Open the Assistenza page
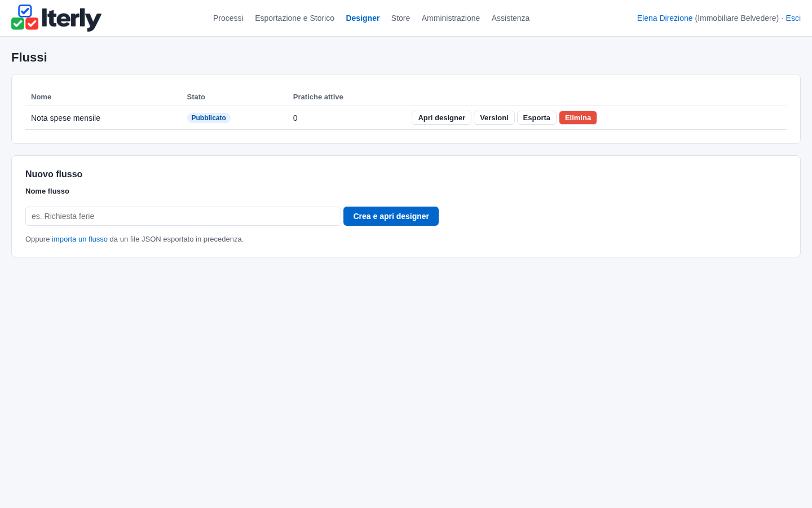812x508 pixels. click(x=510, y=18)
